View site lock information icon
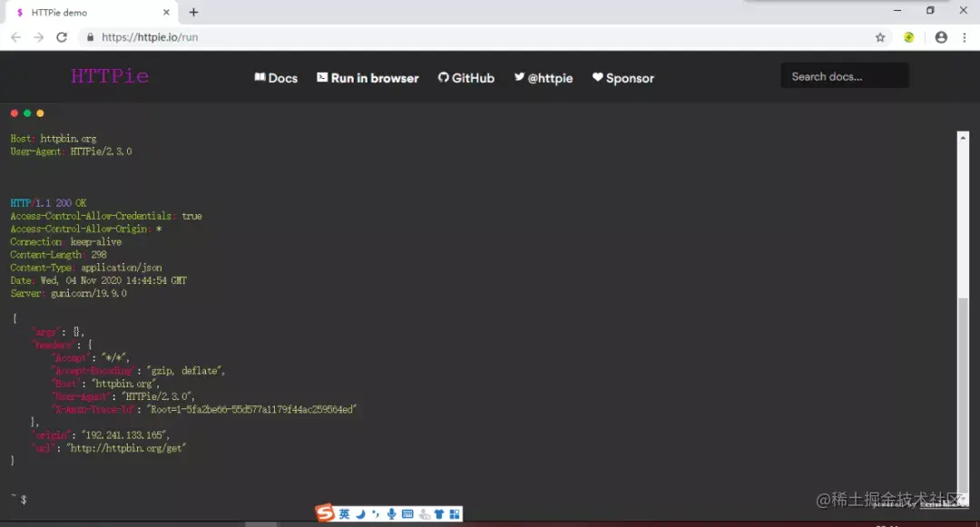The height and width of the screenshot is (527, 980). [x=90, y=37]
